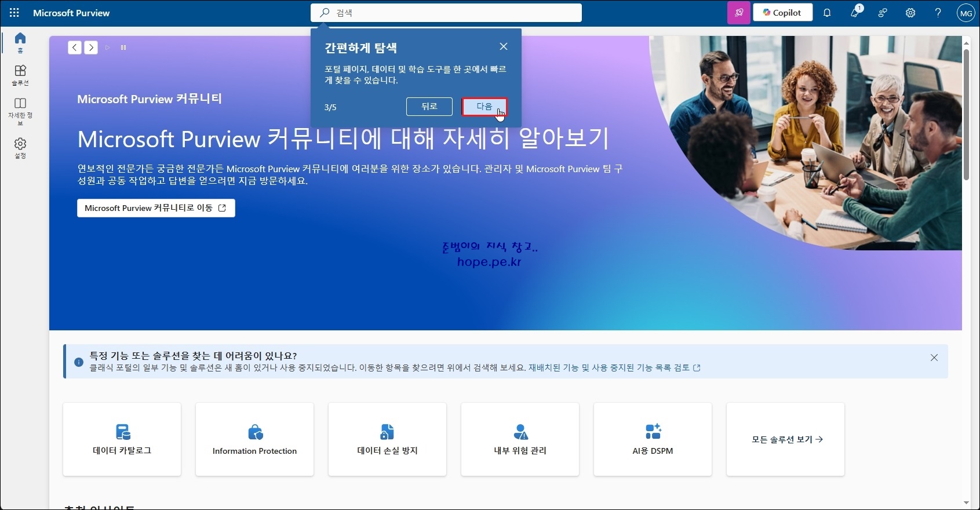Open the app launcher waffle icon

click(14, 12)
